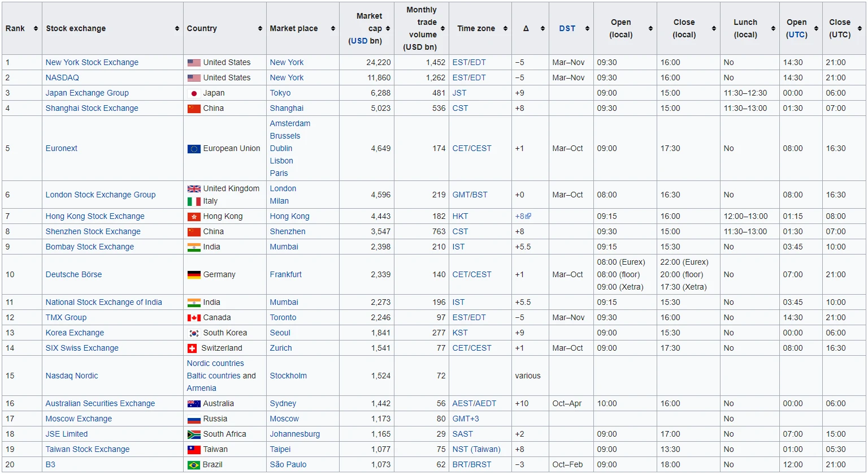This screenshot has height=474, width=868.
Task: Open the Armenia country link
Action: pyautogui.click(x=201, y=388)
